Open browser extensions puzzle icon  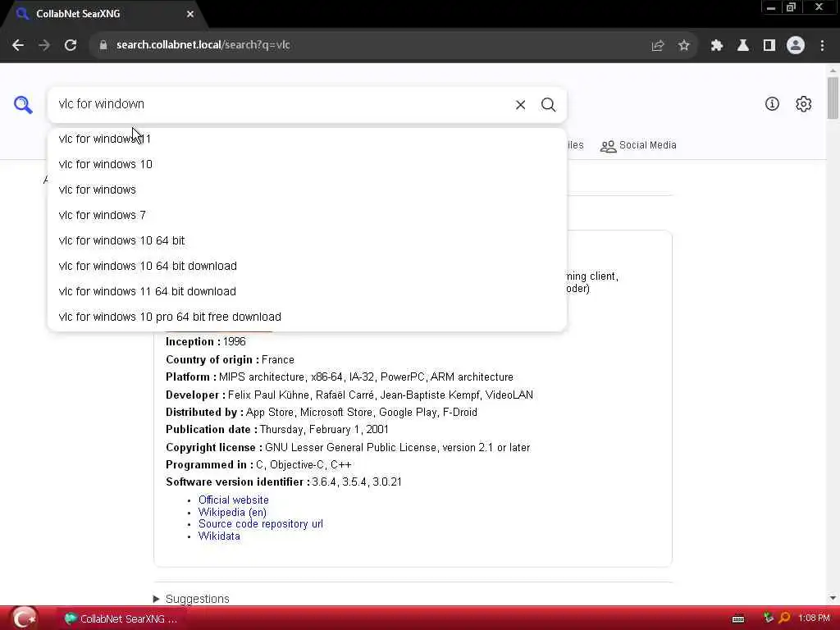click(717, 46)
